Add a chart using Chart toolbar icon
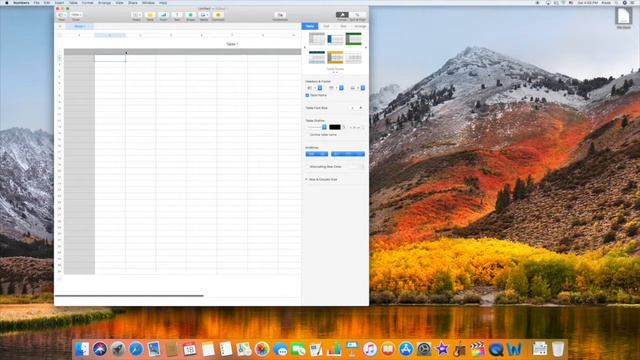 pos(163,15)
